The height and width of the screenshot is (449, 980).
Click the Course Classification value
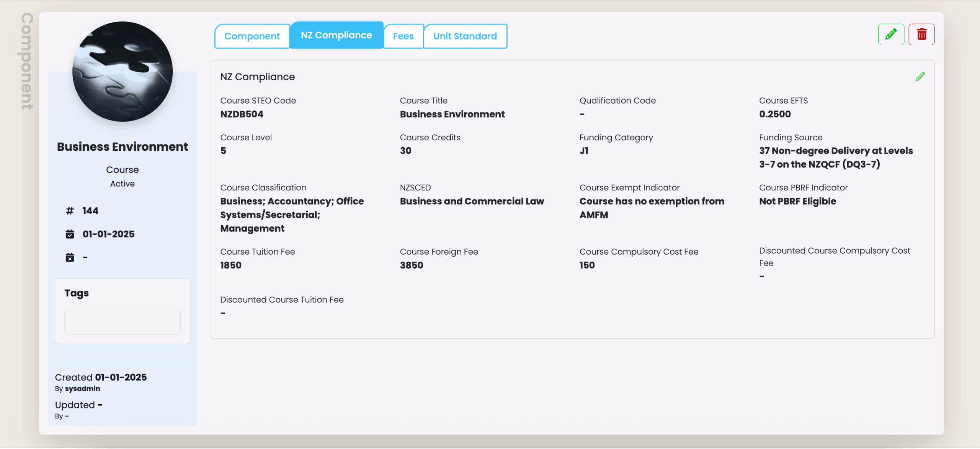tap(292, 215)
